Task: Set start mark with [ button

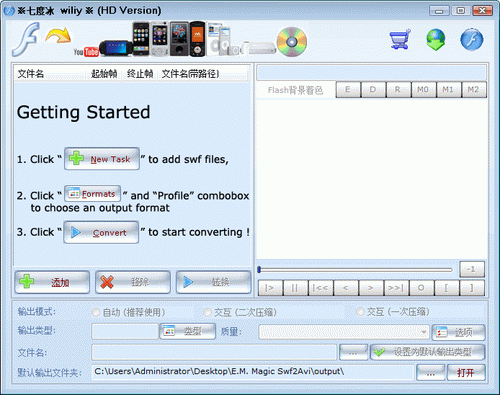Action: 447,288
